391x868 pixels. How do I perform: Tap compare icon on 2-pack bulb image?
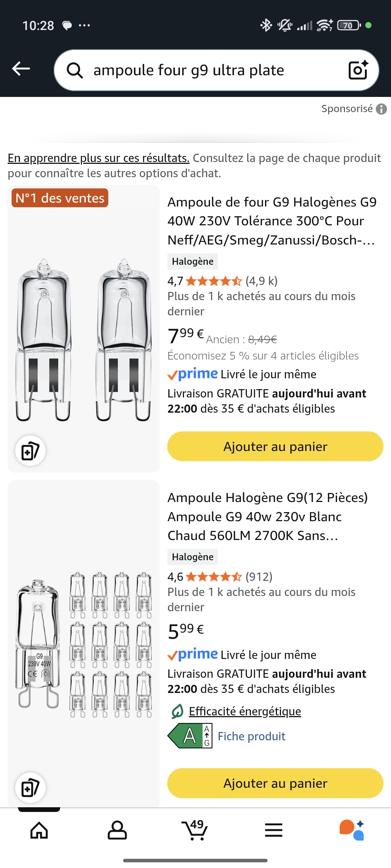[30, 451]
